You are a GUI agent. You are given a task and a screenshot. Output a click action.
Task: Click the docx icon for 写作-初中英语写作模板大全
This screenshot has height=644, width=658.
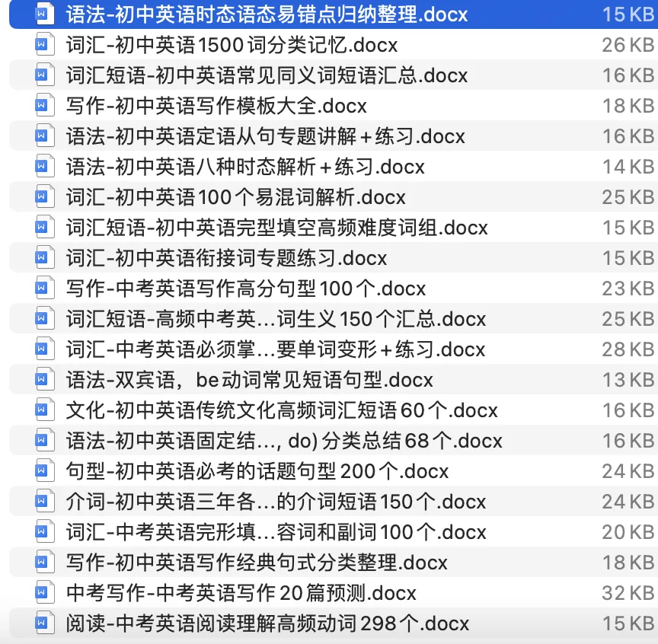[x=44, y=105]
